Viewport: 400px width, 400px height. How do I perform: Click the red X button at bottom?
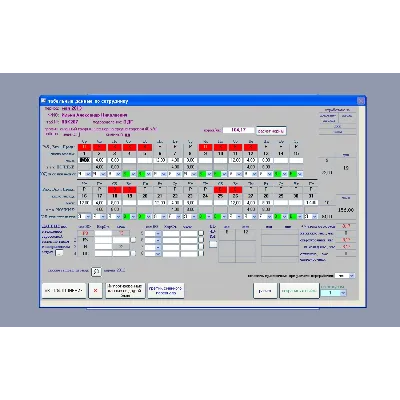point(96,291)
